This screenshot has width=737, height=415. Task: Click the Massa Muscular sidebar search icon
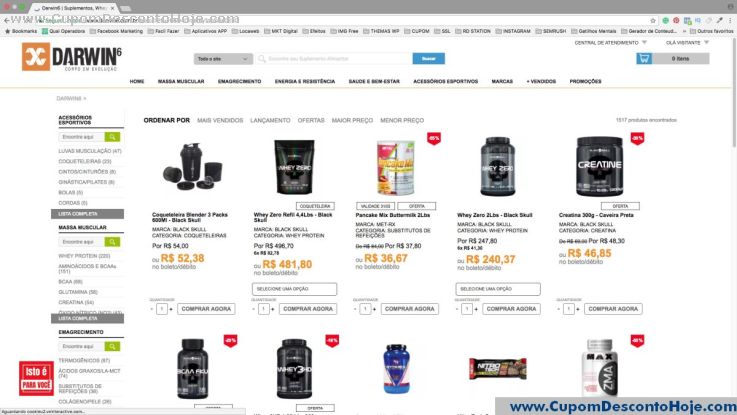click(112, 242)
